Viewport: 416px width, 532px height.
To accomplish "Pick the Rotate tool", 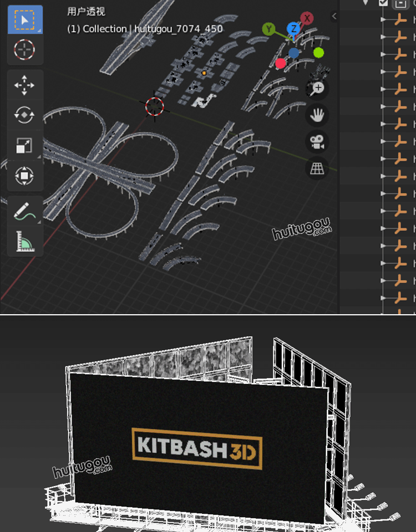I will [x=25, y=115].
